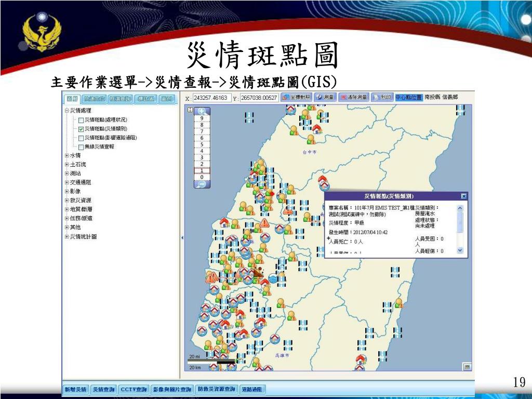Screen dimensions: 532x399
Task: Expand the 任務/派遣 tree node
Action: pos(67,219)
